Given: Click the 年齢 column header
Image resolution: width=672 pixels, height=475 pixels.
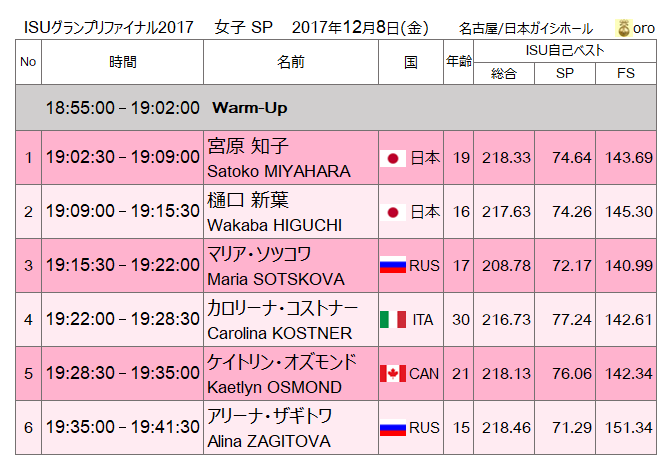Looking at the screenshot, I should click(x=459, y=62).
